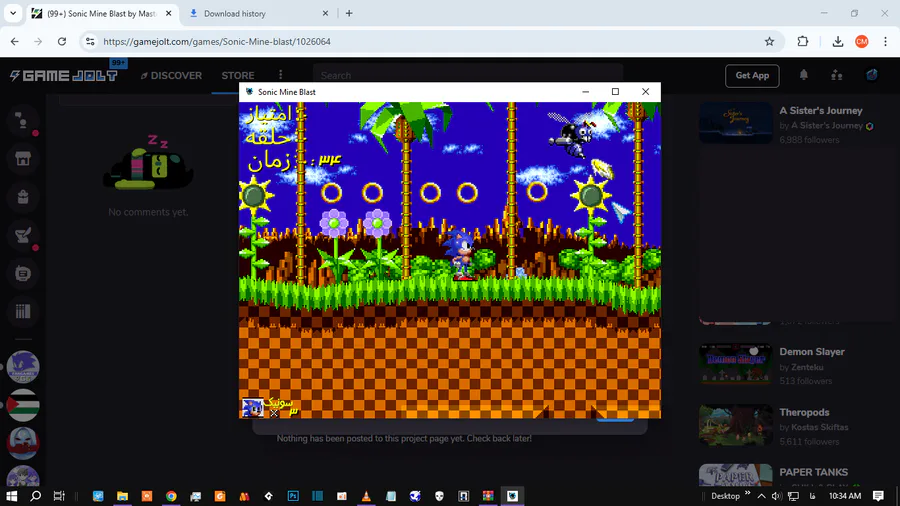Open the Demon Slayer thumbnail
Screen dimensions: 900x506
point(735,364)
